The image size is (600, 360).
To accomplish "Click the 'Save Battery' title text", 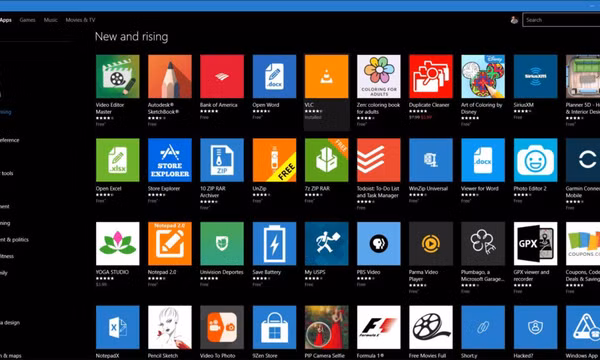I will tap(267, 272).
